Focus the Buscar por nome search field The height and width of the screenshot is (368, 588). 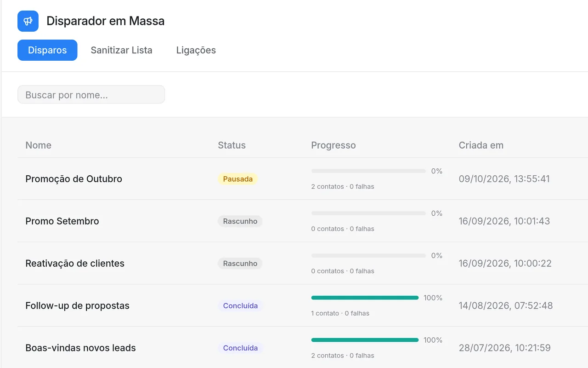click(91, 94)
